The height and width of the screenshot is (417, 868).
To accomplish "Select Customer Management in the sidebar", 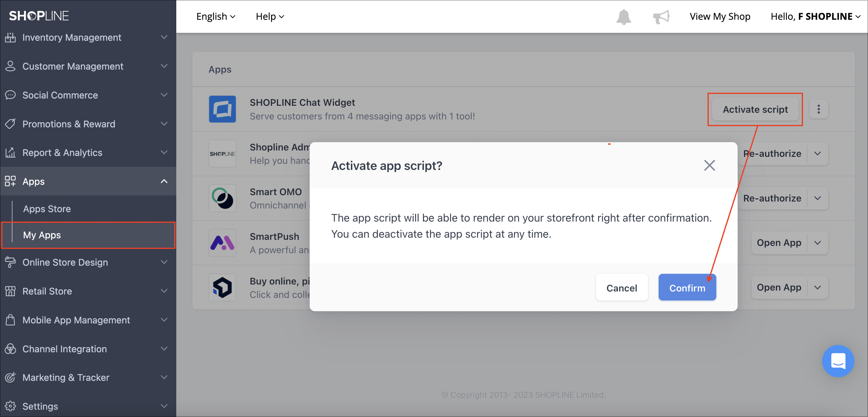I will point(73,66).
